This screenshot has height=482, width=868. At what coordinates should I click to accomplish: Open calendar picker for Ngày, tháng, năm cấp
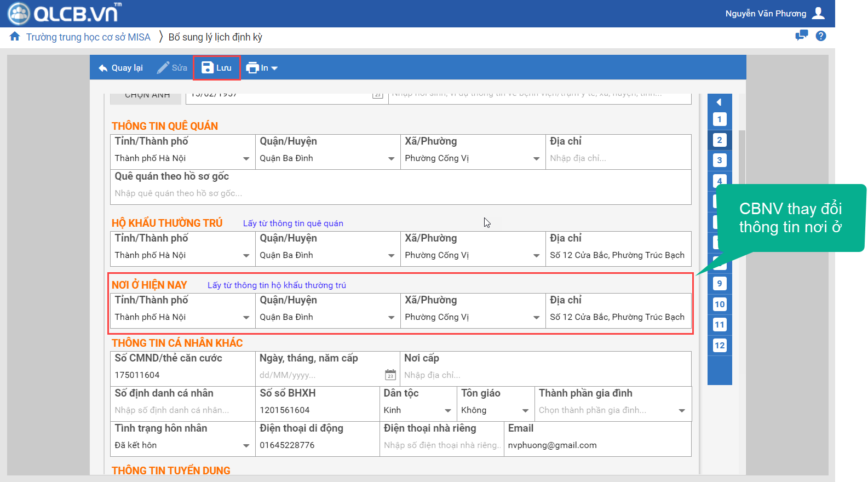pos(390,375)
